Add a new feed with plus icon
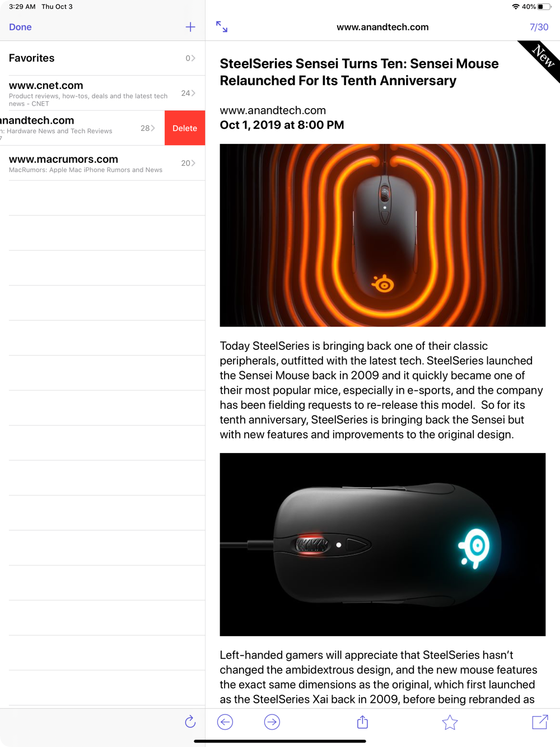Screen dimensions: 560x747 [190, 27]
